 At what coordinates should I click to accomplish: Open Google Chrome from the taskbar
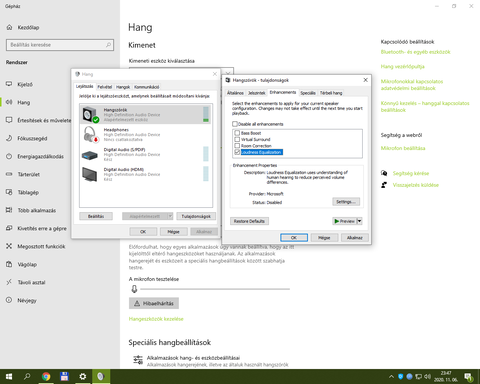tap(46, 377)
